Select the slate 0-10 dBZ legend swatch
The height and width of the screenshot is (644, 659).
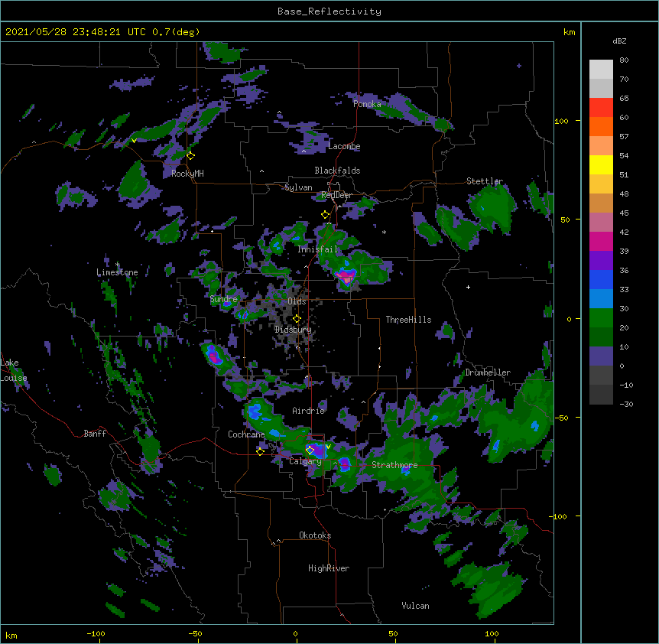click(601, 356)
